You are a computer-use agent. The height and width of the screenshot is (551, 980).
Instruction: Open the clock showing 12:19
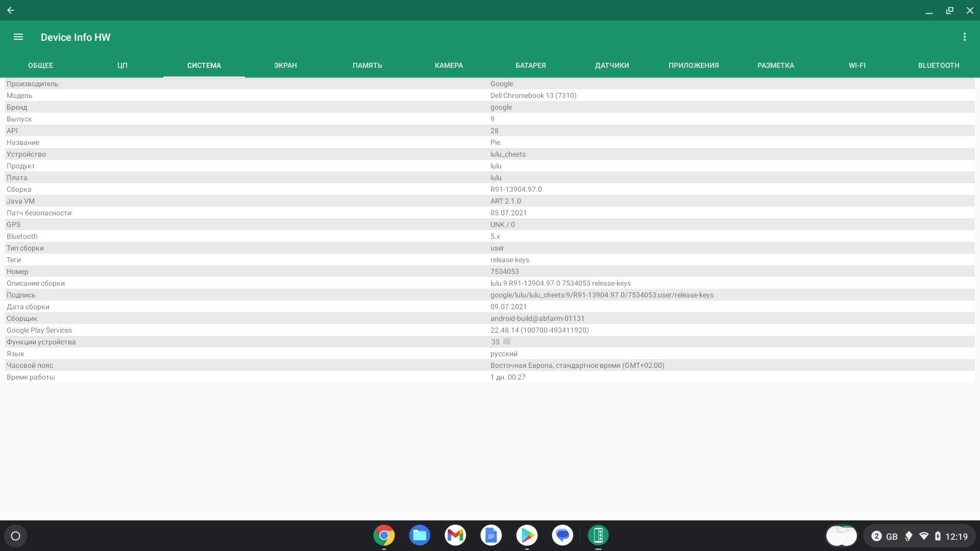click(x=957, y=536)
